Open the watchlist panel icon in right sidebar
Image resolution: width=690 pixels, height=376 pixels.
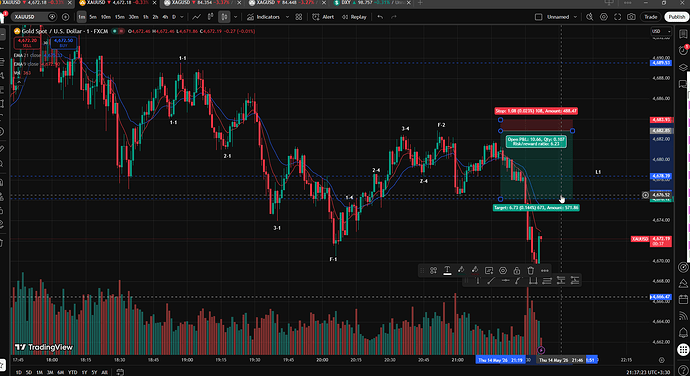point(683,34)
